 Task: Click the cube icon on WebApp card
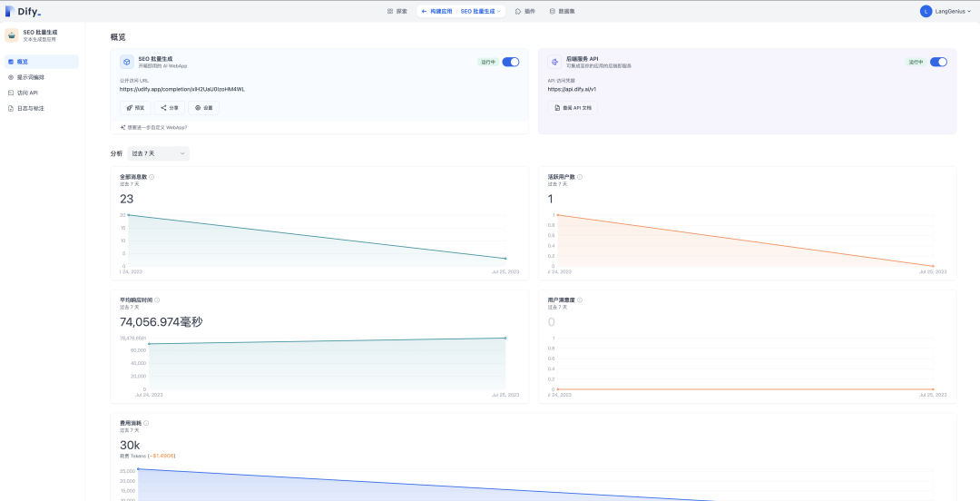click(126, 62)
